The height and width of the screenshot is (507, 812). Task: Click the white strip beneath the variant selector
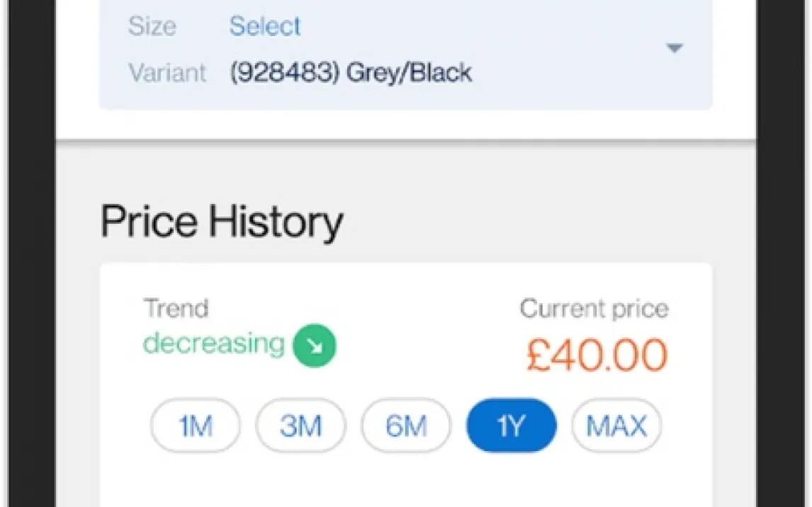[405, 125]
